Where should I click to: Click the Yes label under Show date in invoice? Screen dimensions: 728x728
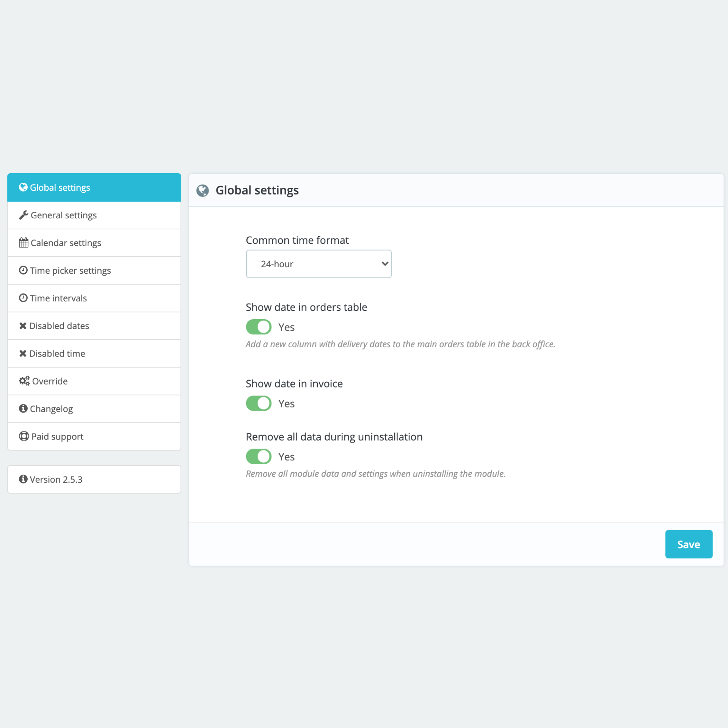tap(286, 404)
